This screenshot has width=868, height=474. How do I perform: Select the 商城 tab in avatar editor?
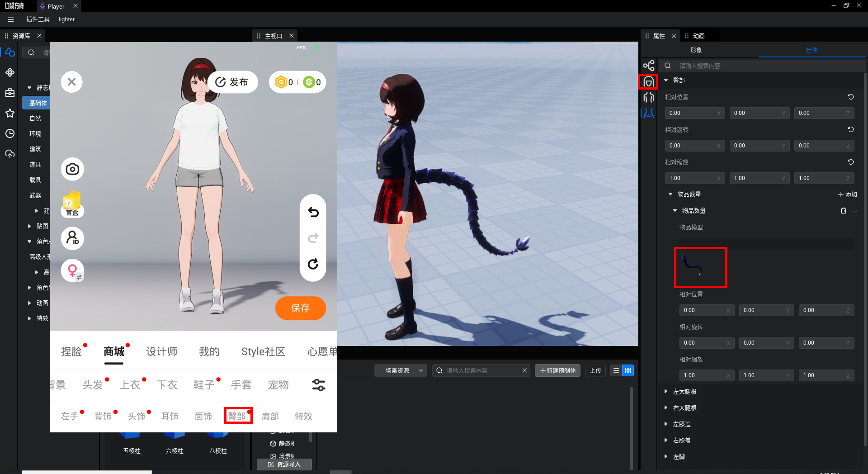[114, 352]
